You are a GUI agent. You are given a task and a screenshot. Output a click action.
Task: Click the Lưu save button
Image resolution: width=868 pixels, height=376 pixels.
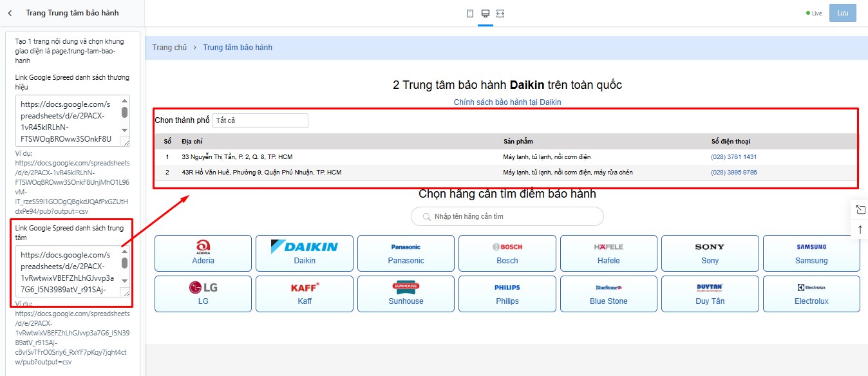(843, 14)
